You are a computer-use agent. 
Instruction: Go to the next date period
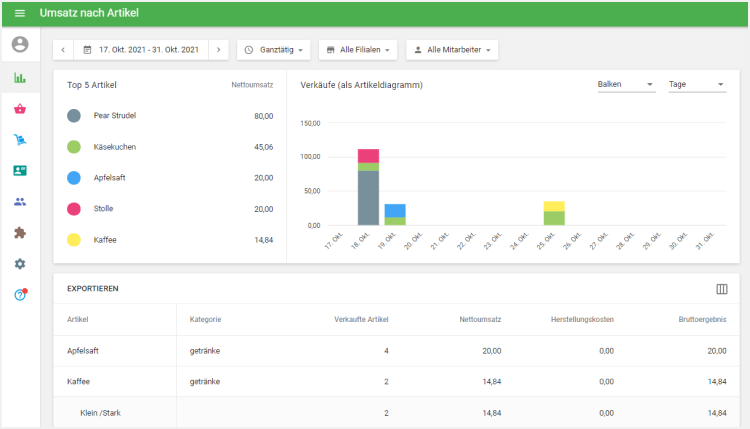pos(219,49)
